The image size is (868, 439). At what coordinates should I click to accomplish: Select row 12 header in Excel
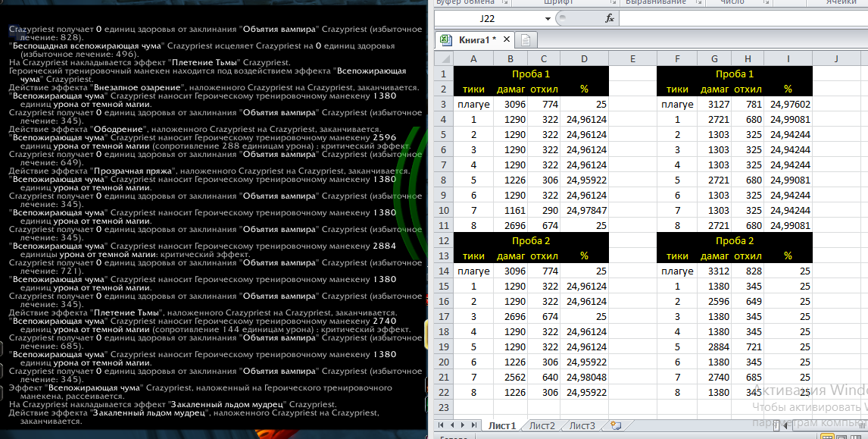pyautogui.click(x=443, y=240)
